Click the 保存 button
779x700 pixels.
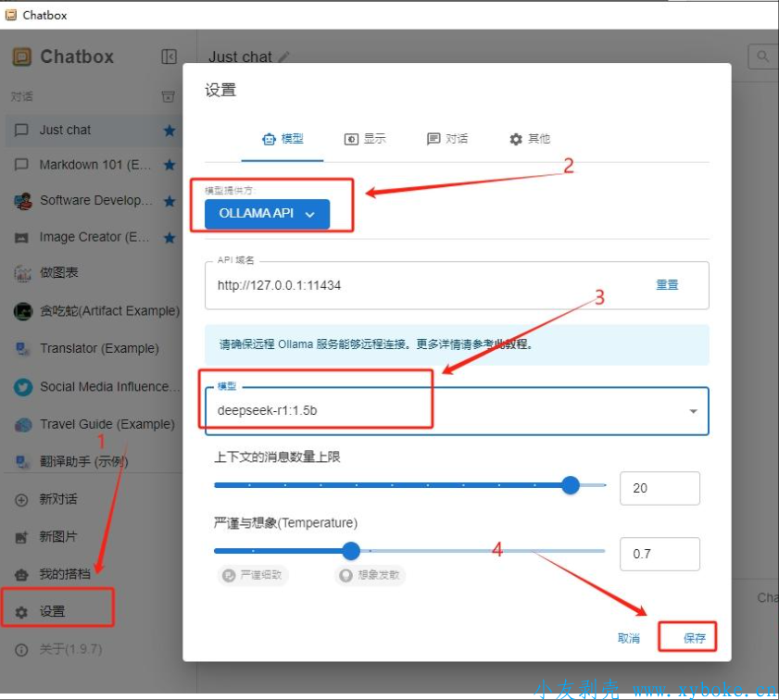(x=694, y=638)
